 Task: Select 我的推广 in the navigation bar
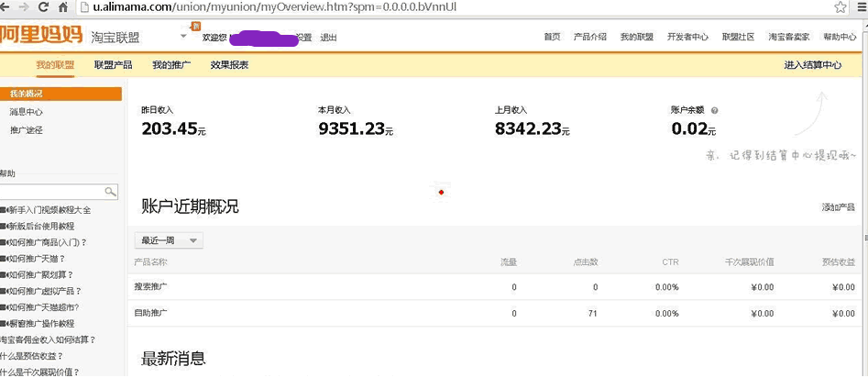pyautogui.click(x=171, y=65)
